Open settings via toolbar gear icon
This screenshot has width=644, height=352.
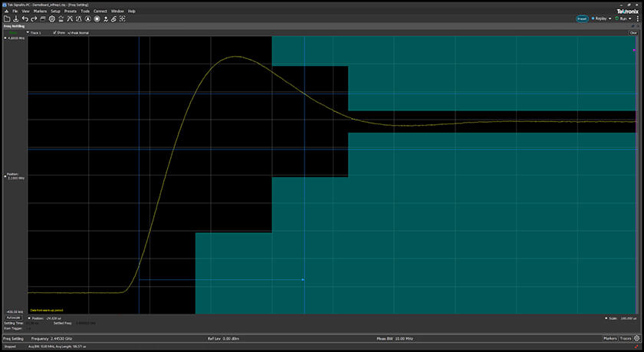click(52, 18)
